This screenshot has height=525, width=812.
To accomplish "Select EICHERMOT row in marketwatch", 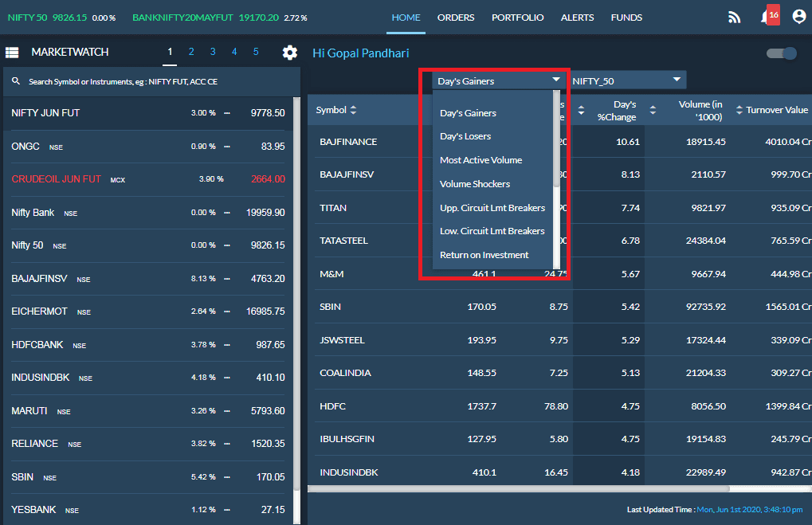I will coord(148,311).
